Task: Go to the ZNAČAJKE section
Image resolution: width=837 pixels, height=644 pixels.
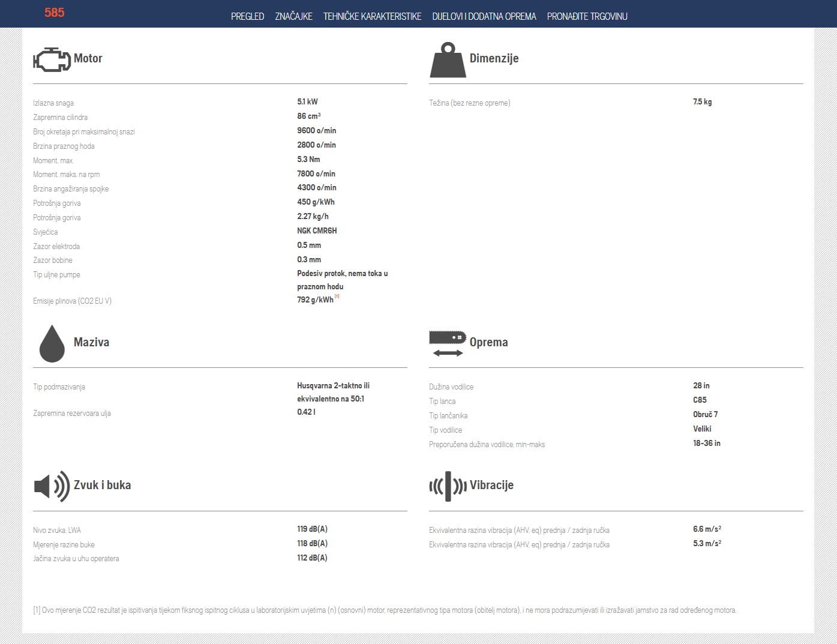Action: click(x=293, y=16)
